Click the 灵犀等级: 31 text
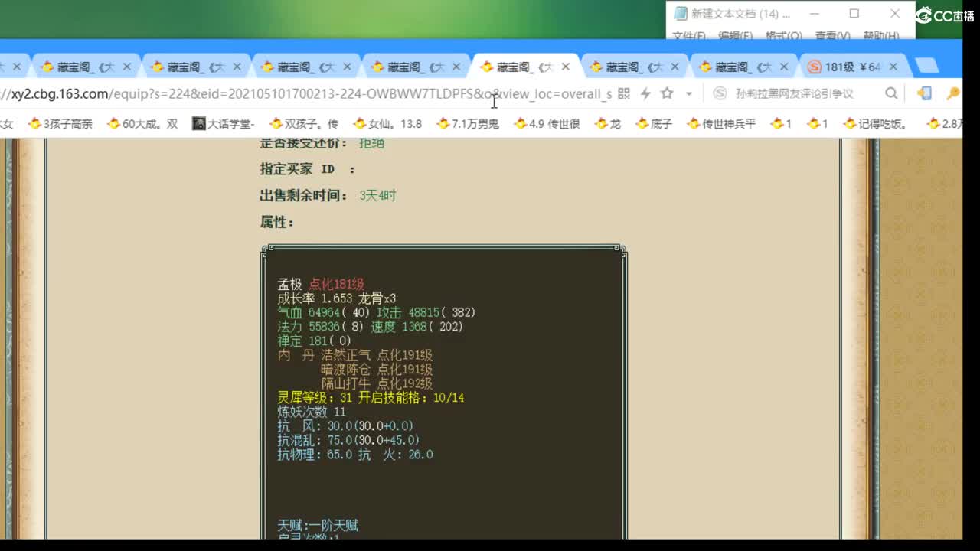Viewport: 980px width, 551px height. coord(315,398)
